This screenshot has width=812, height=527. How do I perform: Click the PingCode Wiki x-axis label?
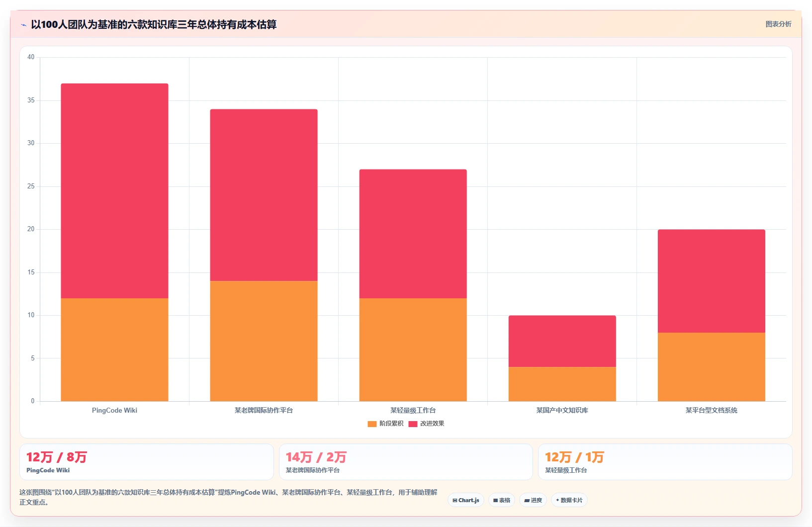pos(114,410)
